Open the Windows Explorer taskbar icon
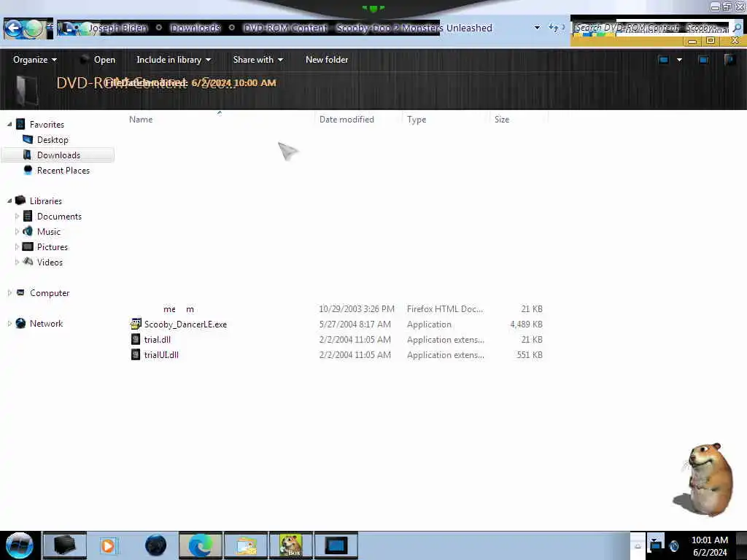The image size is (747, 560). click(x=246, y=545)
